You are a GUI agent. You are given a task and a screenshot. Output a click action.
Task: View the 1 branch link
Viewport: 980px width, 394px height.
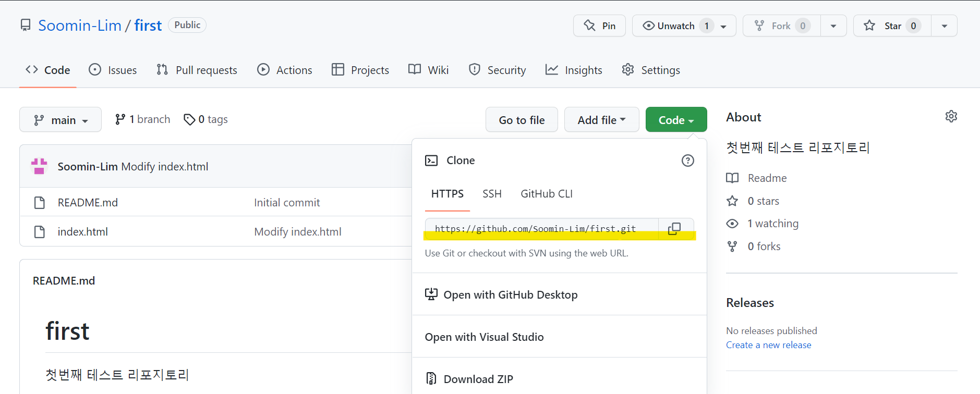point(142,119)
